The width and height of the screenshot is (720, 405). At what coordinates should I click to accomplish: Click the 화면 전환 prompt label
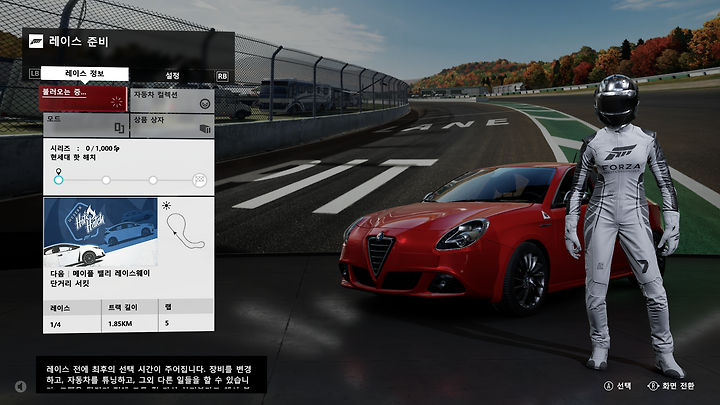678,386
